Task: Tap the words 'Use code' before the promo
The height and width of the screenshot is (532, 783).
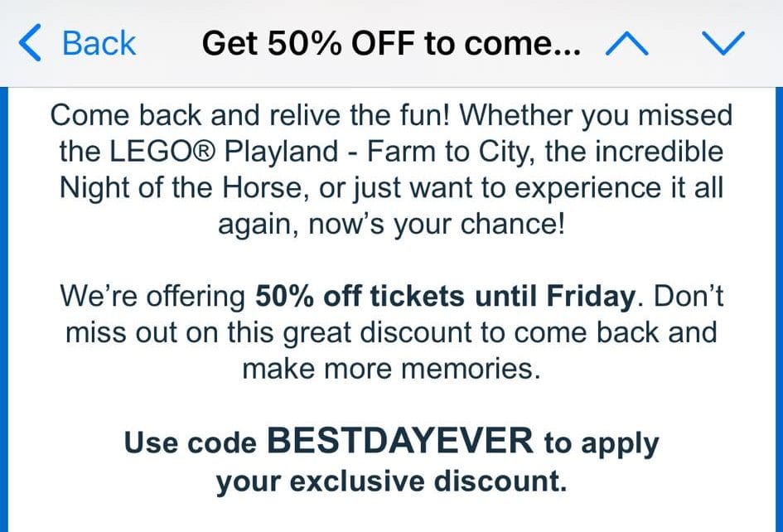Action: tap(192, 443)
